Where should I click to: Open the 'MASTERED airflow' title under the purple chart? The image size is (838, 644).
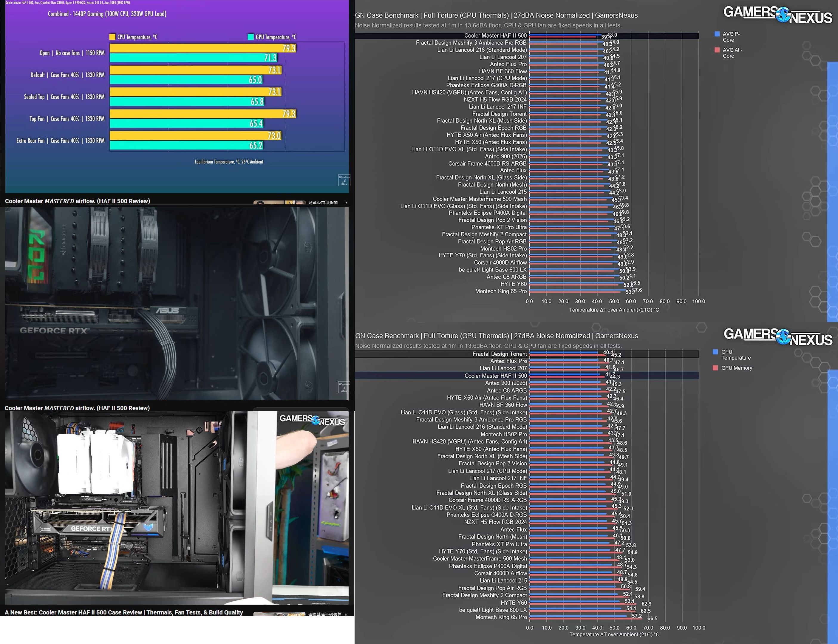click(78, 201)
